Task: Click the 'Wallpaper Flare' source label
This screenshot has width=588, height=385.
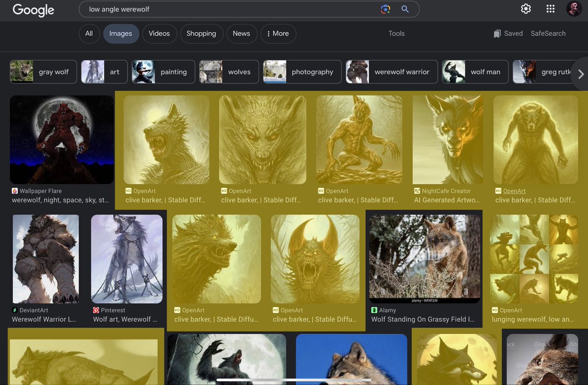Action: [x=40, y=191]
